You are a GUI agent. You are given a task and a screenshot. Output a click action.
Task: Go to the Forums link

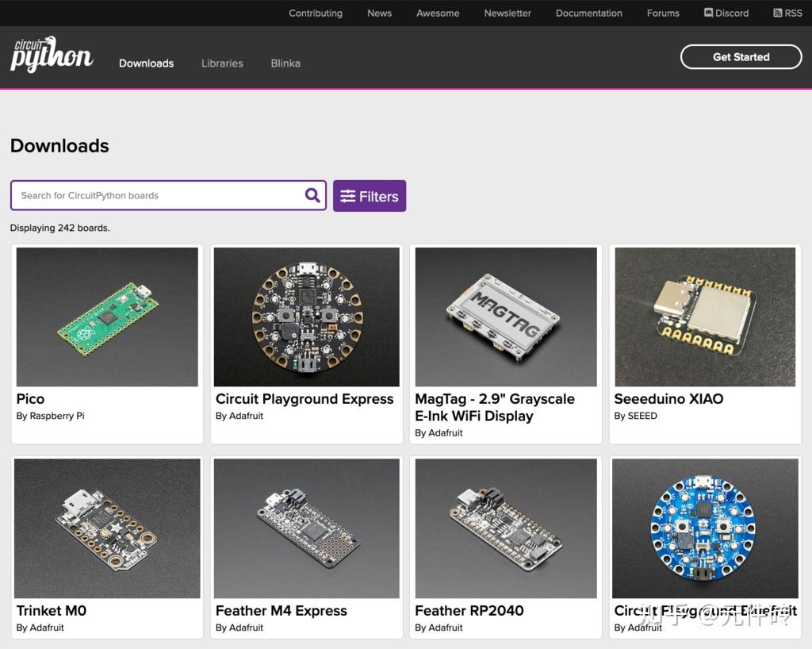(x=663, y=13)
